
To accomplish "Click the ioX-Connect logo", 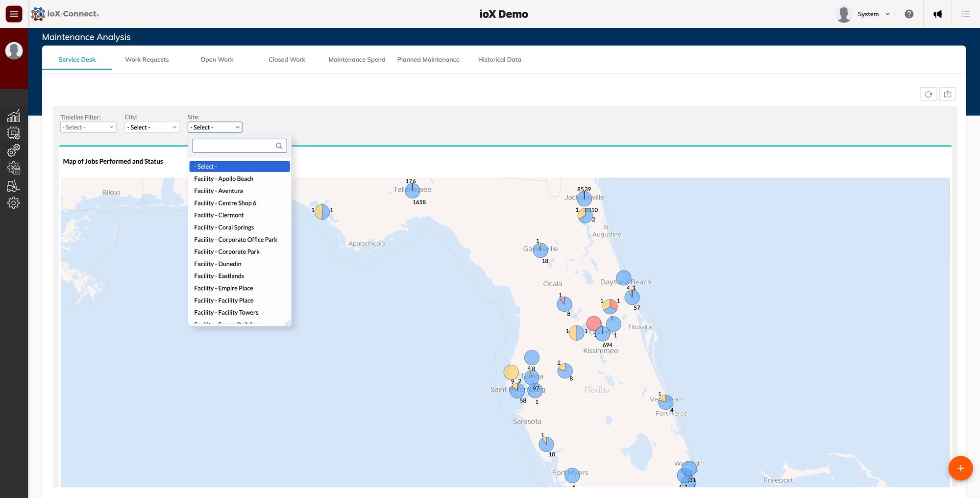I will click(65, 14).
